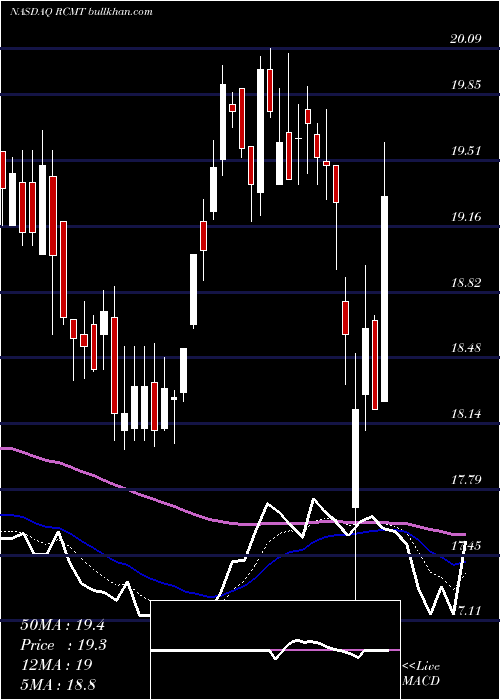Click the 19.85 price axis label
Screen dimensions: 500x700
pos(466,85)
